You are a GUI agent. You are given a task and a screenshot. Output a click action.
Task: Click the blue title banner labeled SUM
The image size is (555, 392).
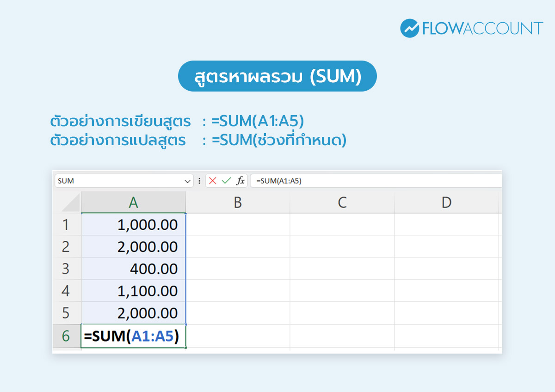coord(277,76)
